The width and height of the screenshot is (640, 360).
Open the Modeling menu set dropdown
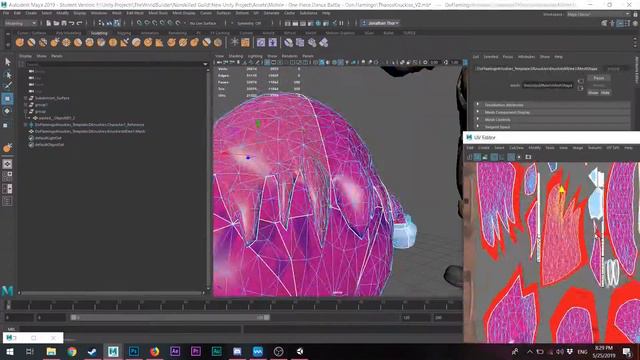tap(20, 23)
